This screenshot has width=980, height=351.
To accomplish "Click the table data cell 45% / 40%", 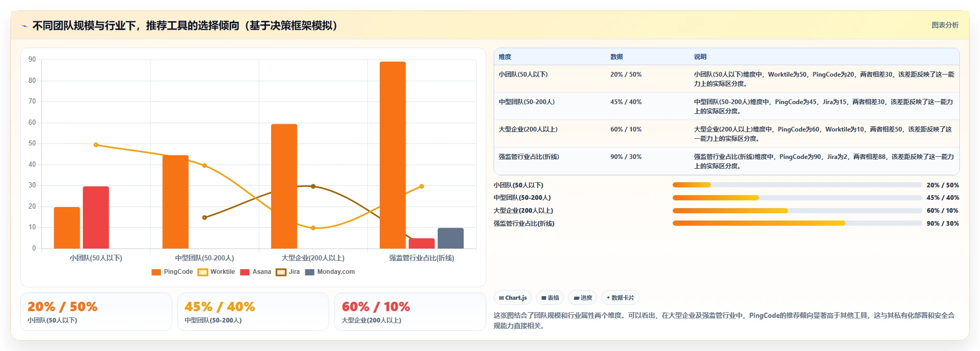I will pyautogui.click(x=626, y=102).
